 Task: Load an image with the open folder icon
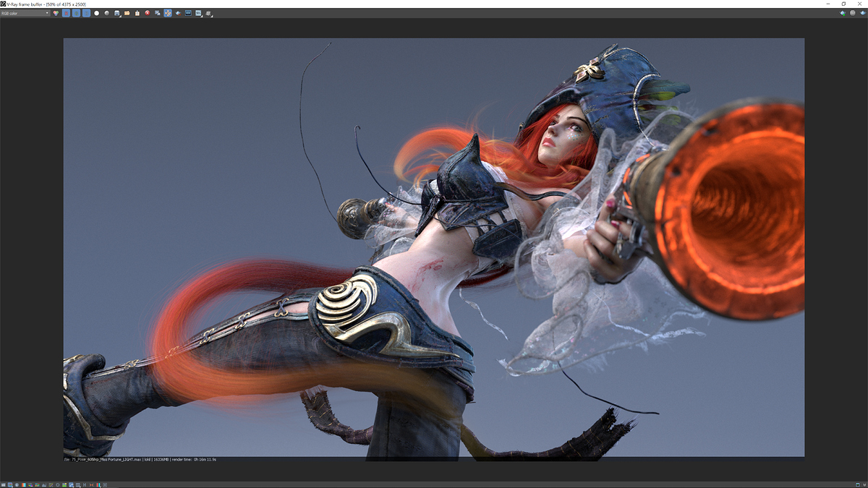[127, 13]
